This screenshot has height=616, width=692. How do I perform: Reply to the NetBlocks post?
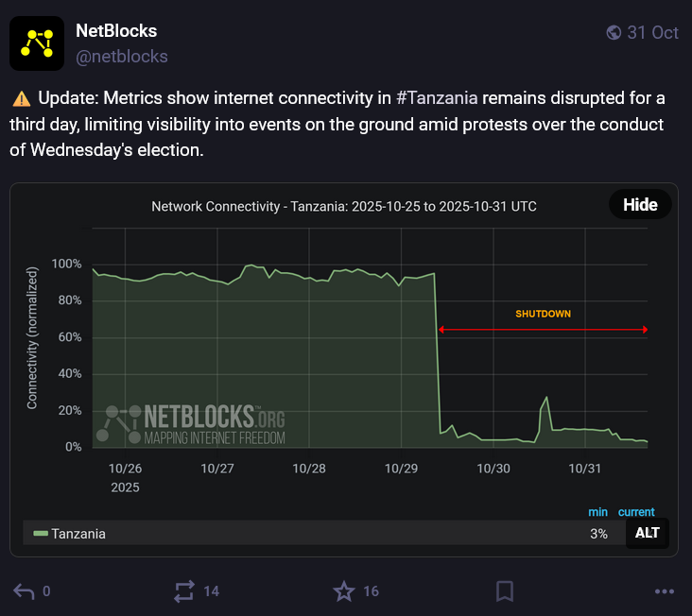[24, 591]
